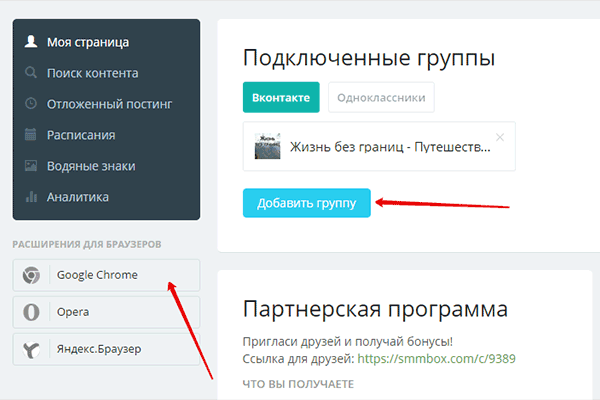Remove the Жизнь без границ group with X
Image resolution: width=600 pixels, height=400 pixels.
pos(500,137)
